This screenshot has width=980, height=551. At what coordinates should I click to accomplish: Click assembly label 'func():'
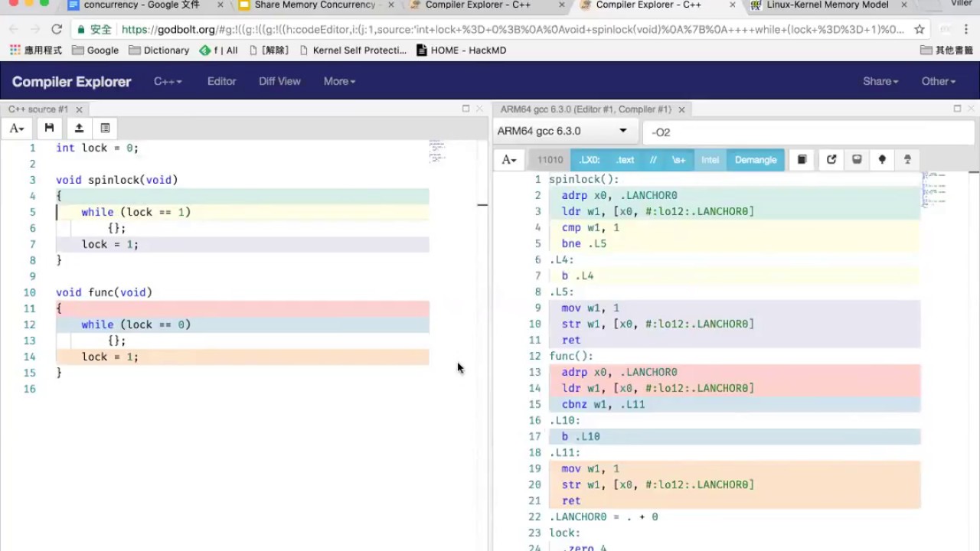[x=571, y=356]
